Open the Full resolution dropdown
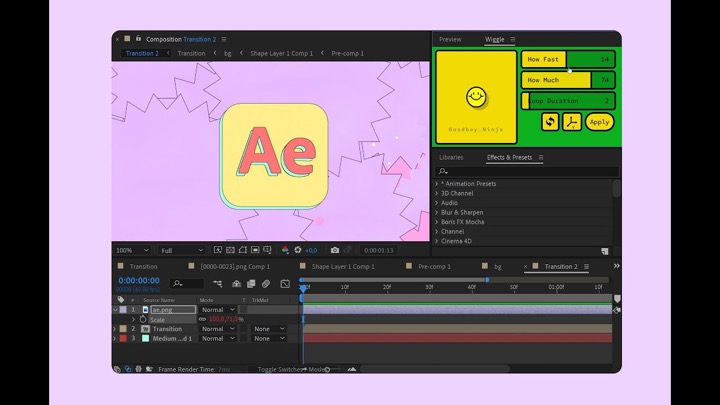 click(x=181, y=250)
